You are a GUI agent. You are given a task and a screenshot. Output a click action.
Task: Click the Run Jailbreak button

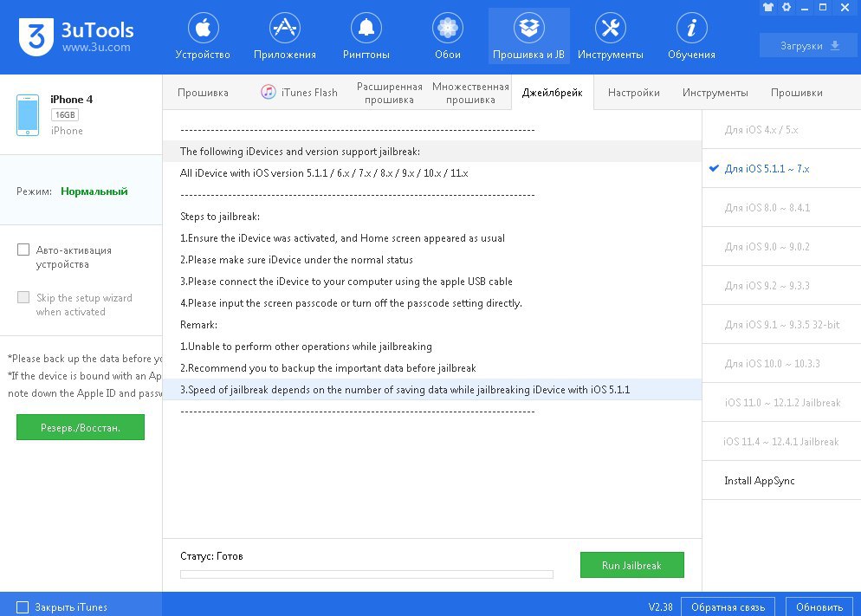[x=632, y=565]
